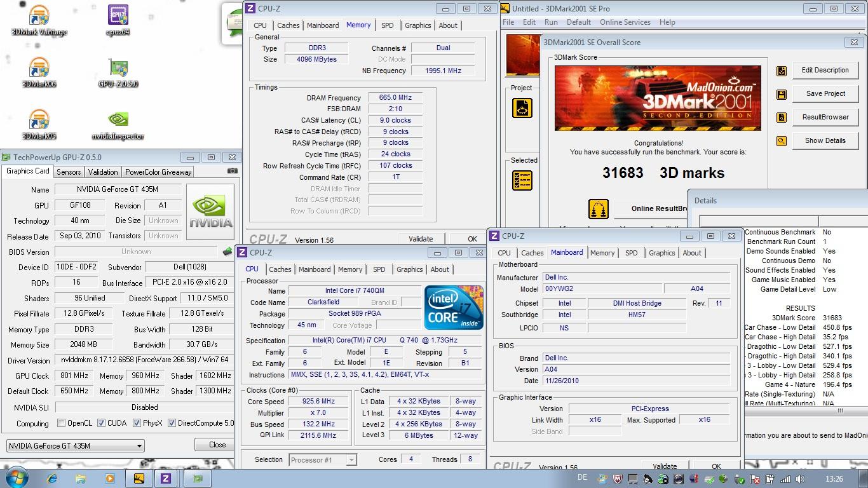Open the SPD tab in the Memory CPU-Z window
The height and width of the screenshot is (488, 868).
click(388, 25)
